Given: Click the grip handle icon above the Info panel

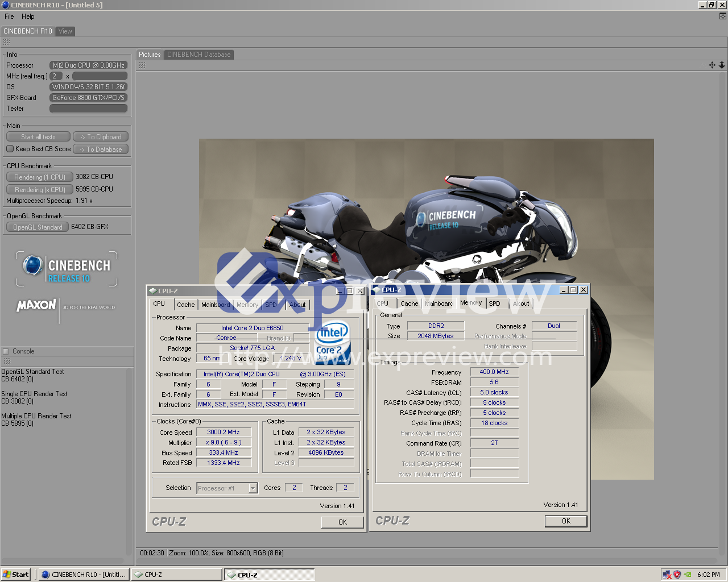Looking at the screenshot, I should [x=6, y=42].
